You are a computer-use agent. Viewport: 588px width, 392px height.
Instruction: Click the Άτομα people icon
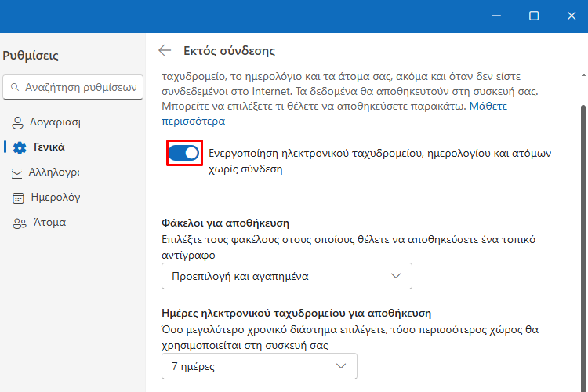pos(20,223)
